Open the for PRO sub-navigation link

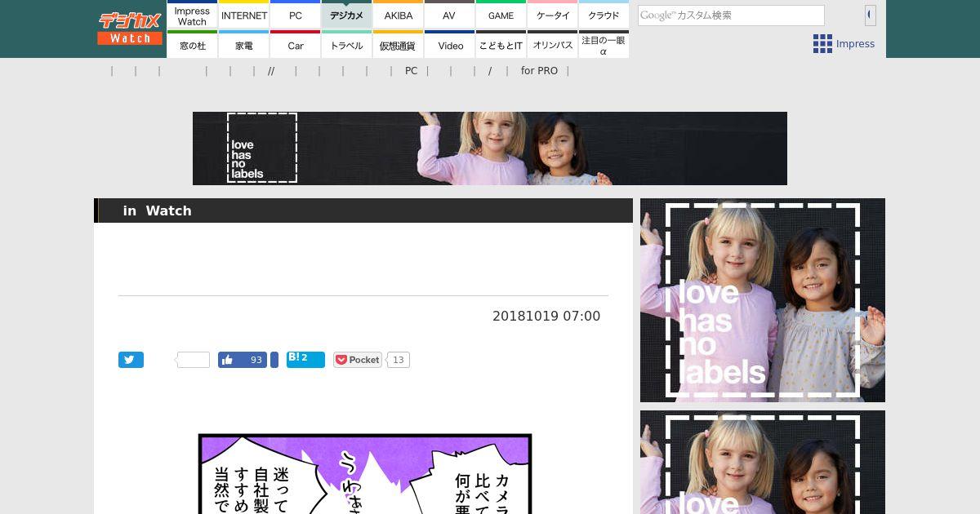pyautogui.click(x=539, y=71)
